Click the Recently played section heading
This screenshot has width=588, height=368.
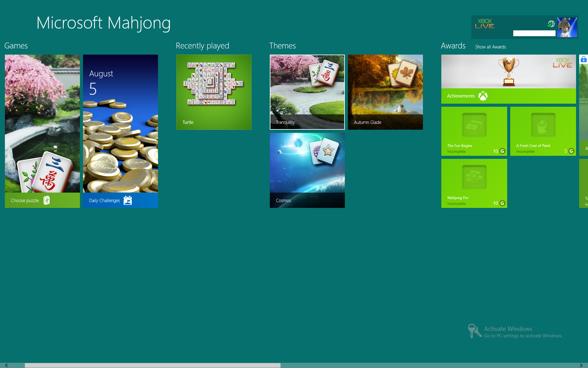[202, 46]
